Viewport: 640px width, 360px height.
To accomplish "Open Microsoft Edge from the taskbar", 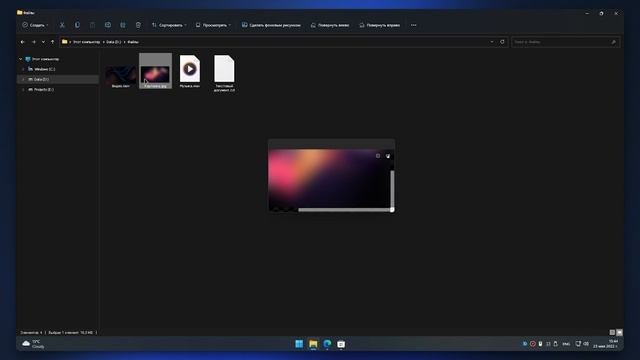I will [x=327, y=344].
